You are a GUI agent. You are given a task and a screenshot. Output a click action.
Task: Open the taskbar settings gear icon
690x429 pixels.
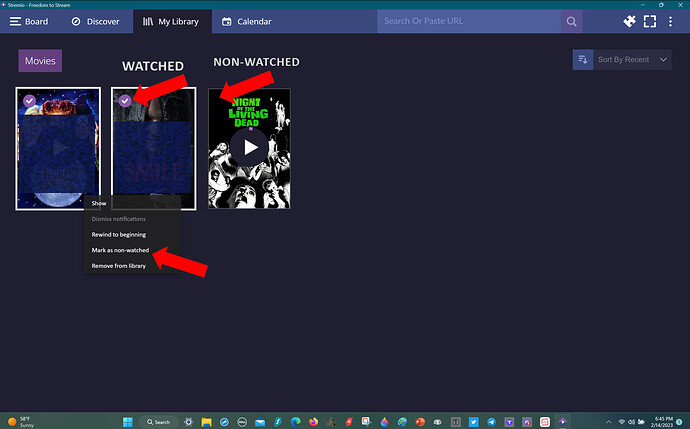[188, 422]
